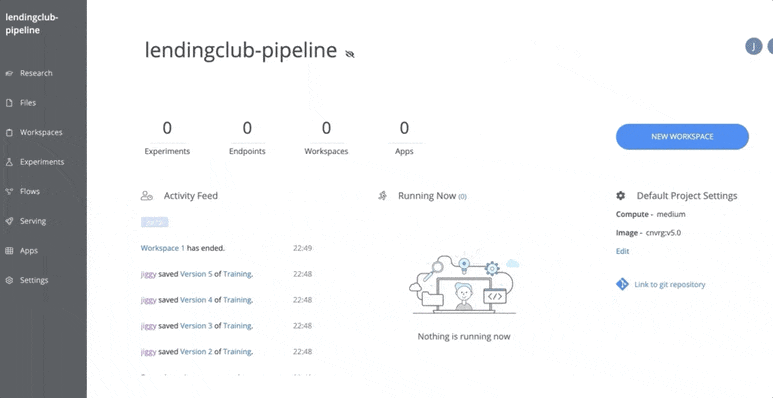Open the Experiments menu item

(x=42, y=162)
